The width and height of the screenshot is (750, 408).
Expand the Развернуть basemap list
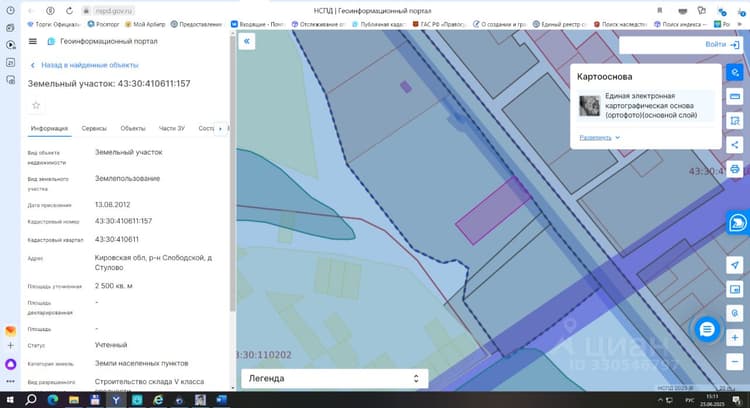[x=599, y=138]
